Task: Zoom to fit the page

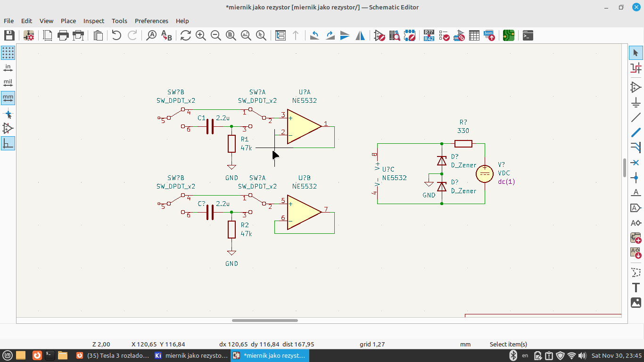Action: tap(231, 35)
